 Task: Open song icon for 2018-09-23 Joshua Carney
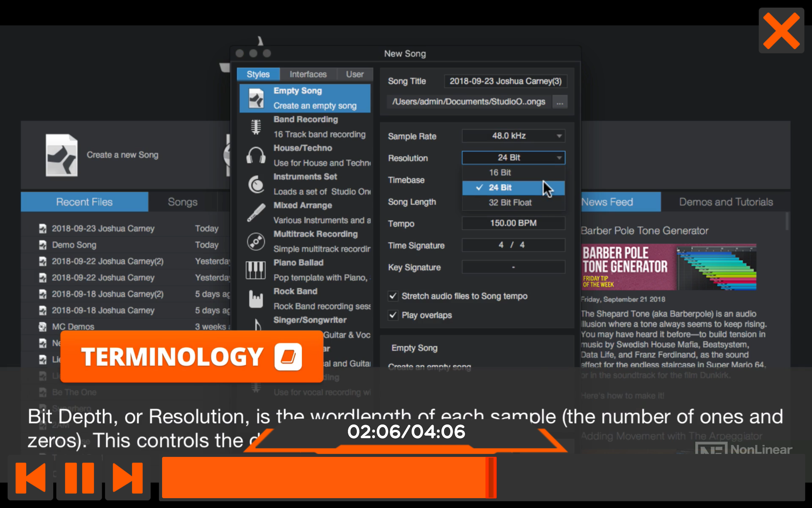[x=43, y=229]
